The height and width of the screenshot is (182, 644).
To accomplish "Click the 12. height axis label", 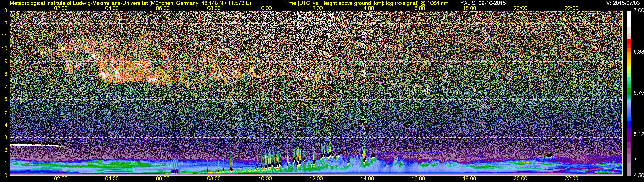I will [5, 23].
